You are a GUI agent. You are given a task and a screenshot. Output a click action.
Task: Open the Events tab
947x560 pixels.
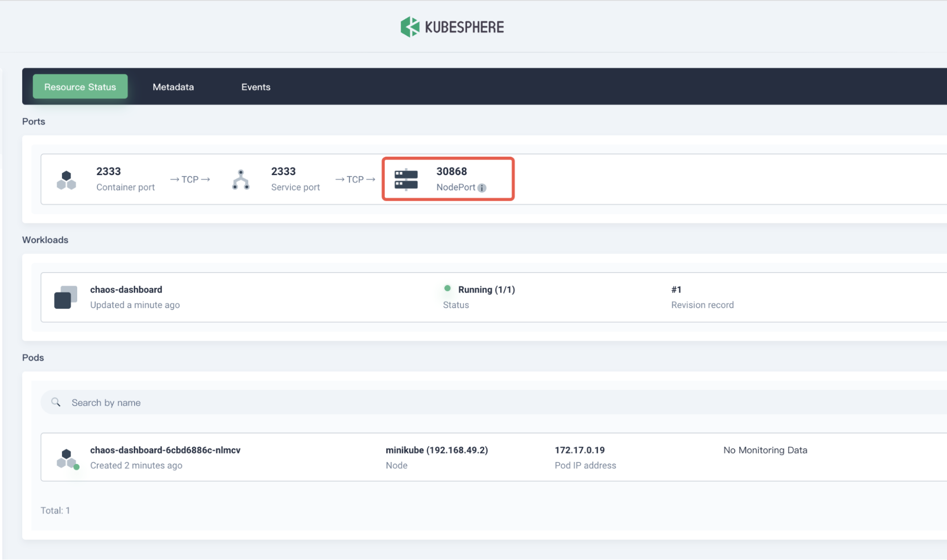(255, 87)
